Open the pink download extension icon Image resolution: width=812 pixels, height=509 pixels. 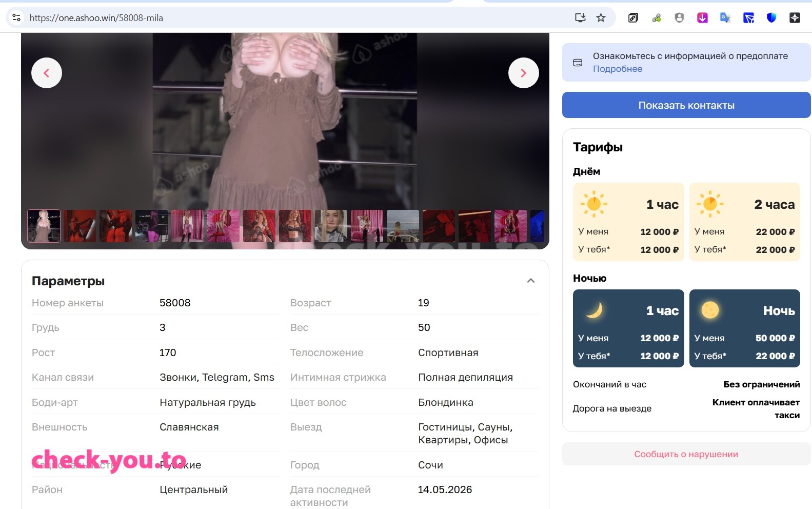point(702,18)
